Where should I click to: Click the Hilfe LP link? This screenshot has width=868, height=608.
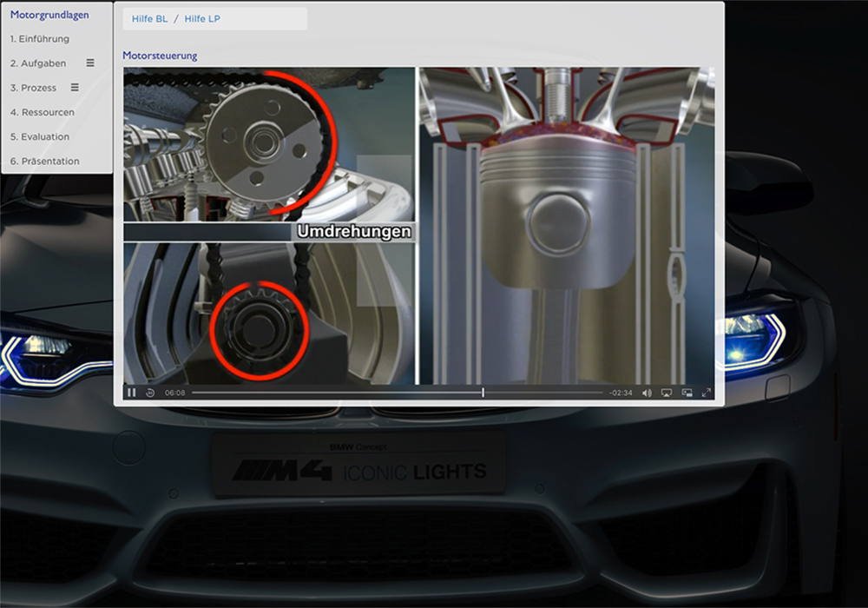tap(202, 19)
